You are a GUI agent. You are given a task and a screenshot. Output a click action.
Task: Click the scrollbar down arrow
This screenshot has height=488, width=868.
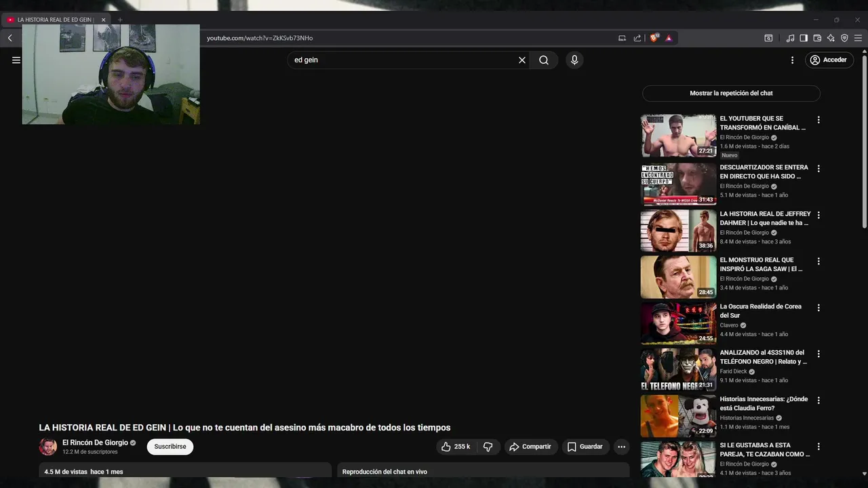864,474
